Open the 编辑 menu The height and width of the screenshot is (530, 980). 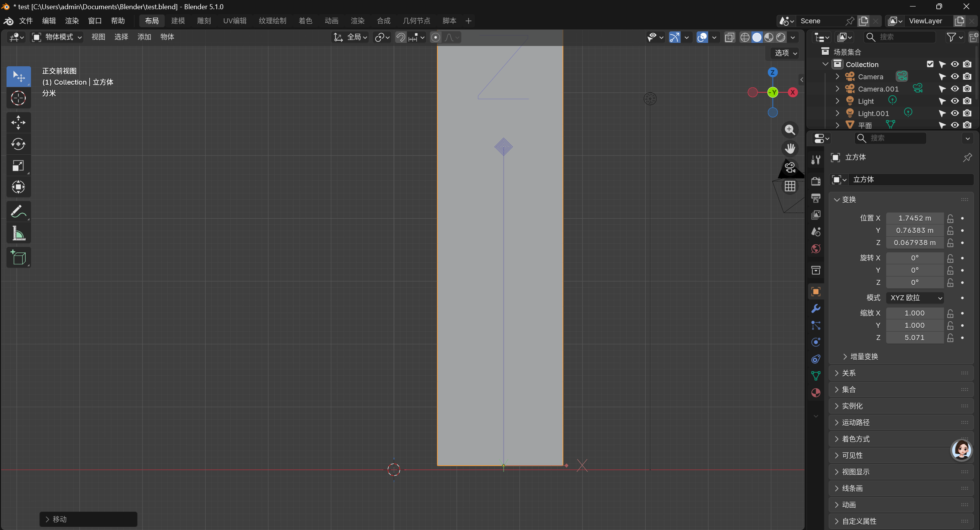click(x=49, y=21)
